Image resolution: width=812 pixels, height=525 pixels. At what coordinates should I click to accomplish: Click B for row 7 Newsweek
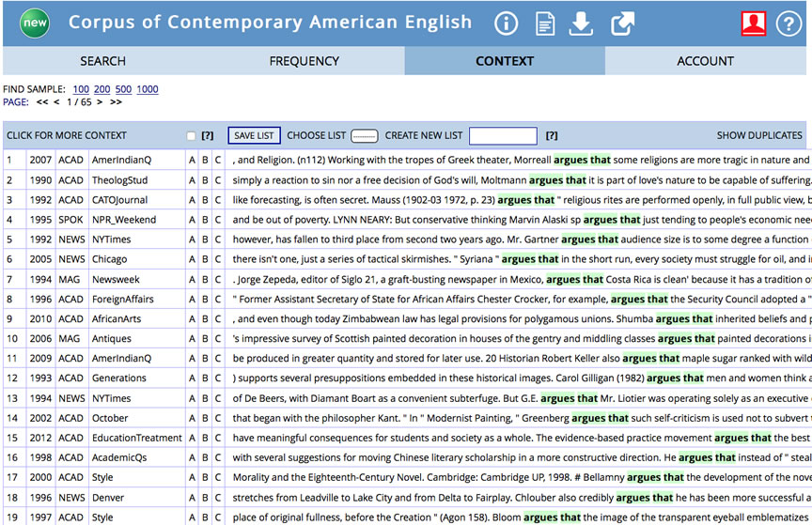(x=205, y=280)
